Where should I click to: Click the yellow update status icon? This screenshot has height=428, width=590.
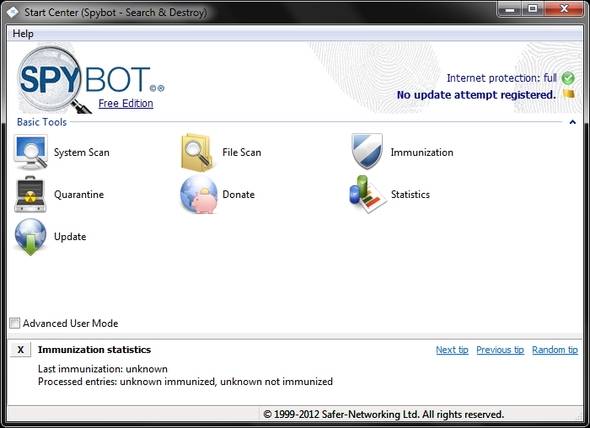pos(569,94)
